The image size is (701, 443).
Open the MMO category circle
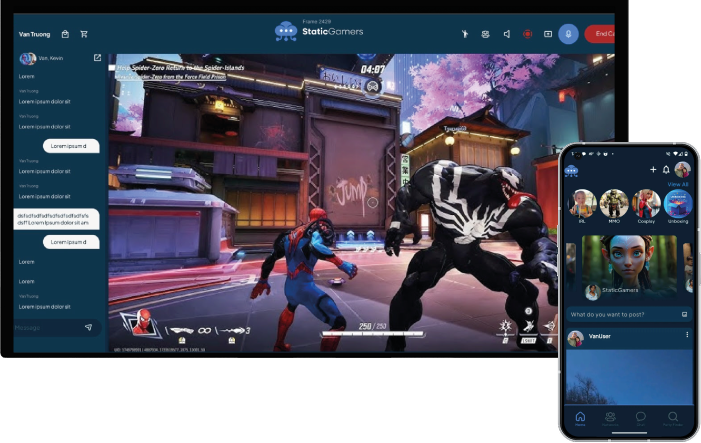tap(614, 203)
